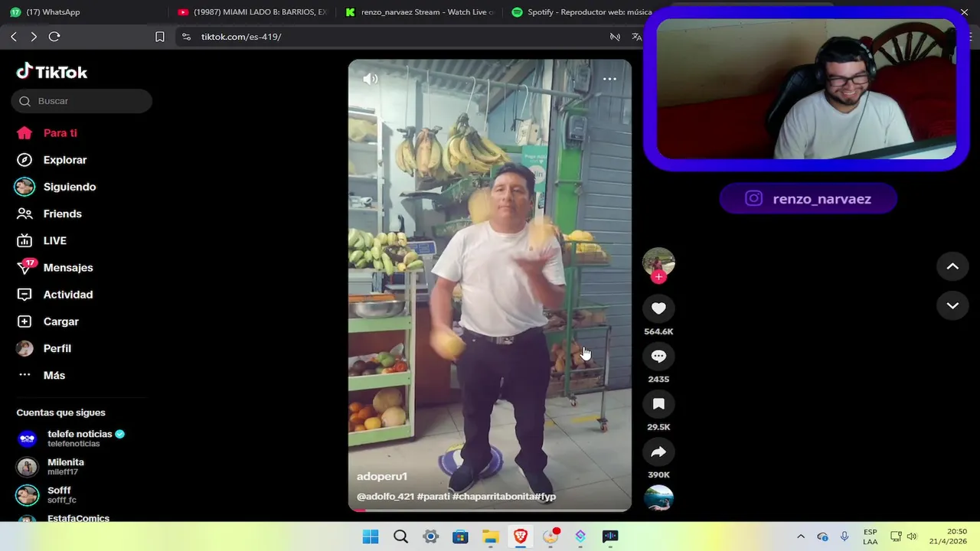Switch to renzo_narvaez Stream tab
The height and width of the screenshot is (551, 980).
pyautogui.click(x=419, y=12)
